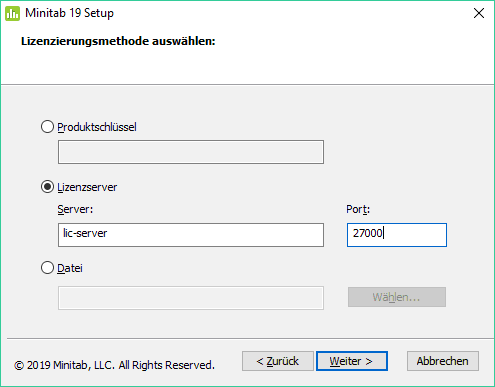Click the Datei label text
Viewport: 495px width, 387px height.
point(70,268)
